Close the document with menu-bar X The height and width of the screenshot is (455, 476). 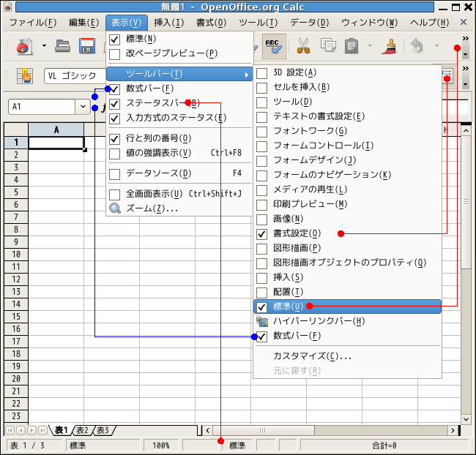tap(464, 22)
